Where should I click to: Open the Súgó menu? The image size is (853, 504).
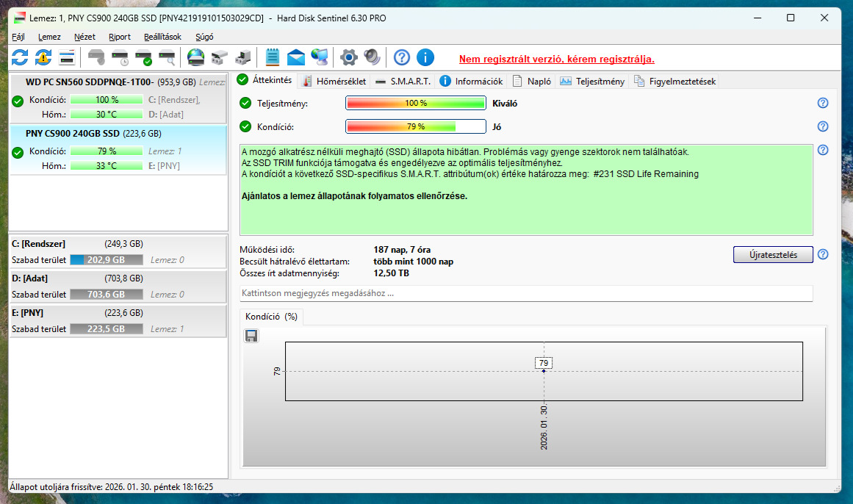(x=204, y=37)
